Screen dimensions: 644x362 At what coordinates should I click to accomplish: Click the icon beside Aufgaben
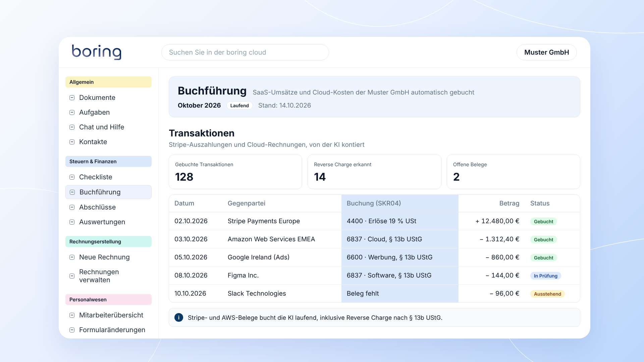click(x=72, y=112)
